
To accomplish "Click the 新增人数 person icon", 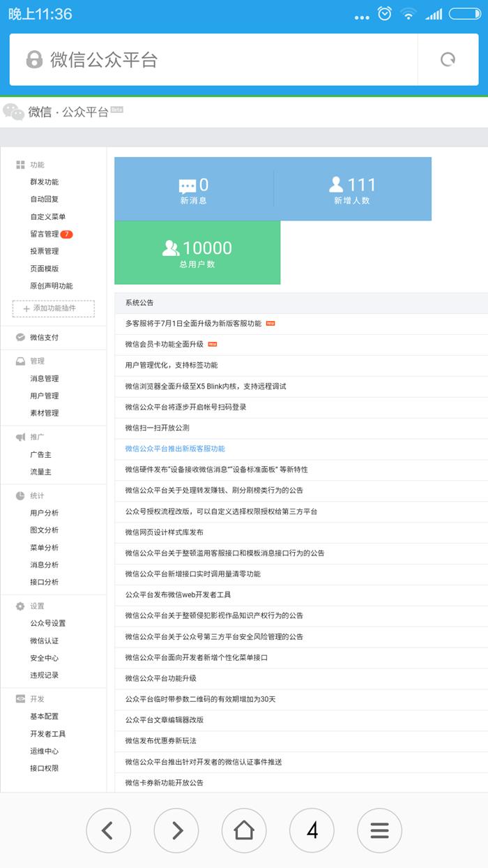I will tap(336, 184).
